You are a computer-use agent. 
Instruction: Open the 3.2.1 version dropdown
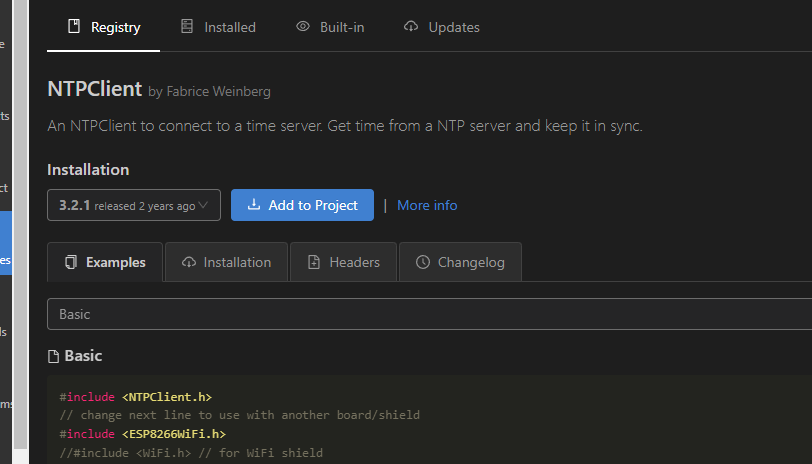(x=134, y=205)
